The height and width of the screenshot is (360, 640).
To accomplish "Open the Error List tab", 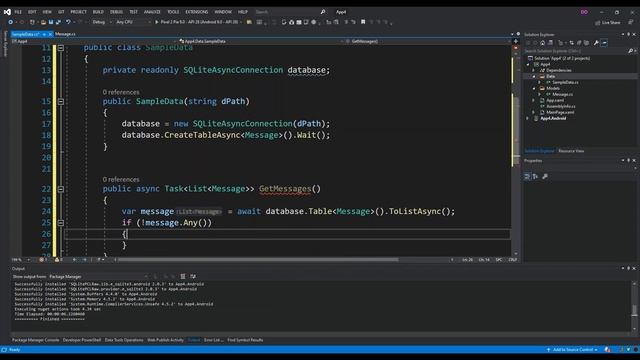I will tap(213, 340).
